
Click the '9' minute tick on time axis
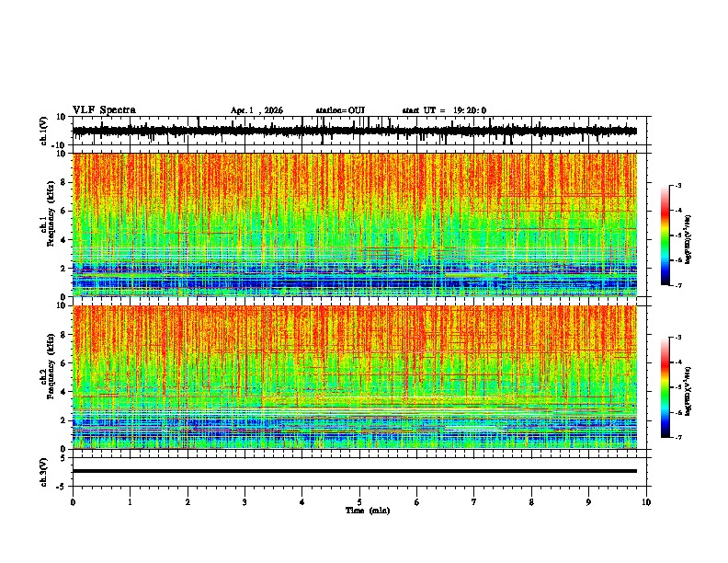[588, 502]
